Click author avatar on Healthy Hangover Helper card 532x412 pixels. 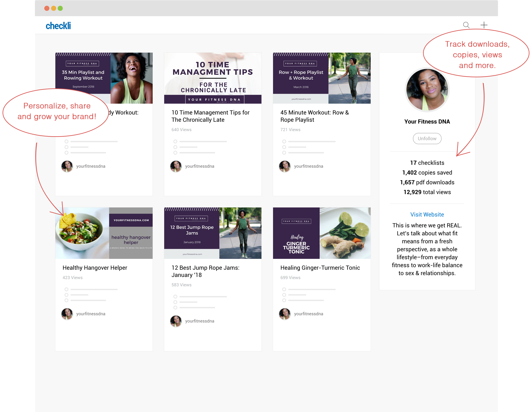tap(67, 314)
